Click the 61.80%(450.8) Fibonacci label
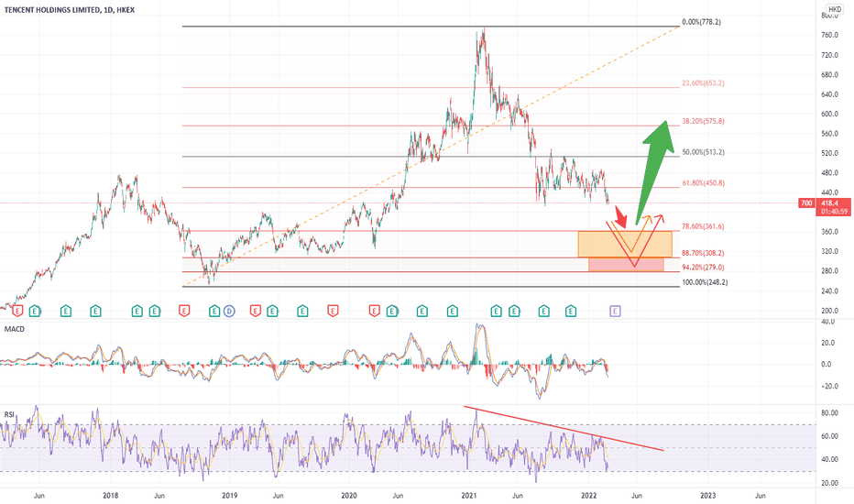The image size is (854, 504). [x=703, y=183]
